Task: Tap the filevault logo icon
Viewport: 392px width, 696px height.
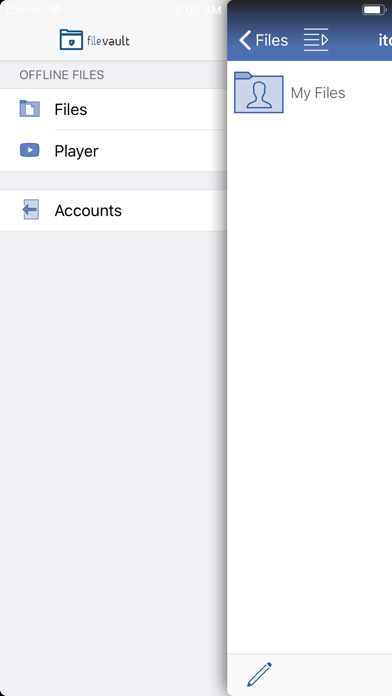Action: pos(71,40)
